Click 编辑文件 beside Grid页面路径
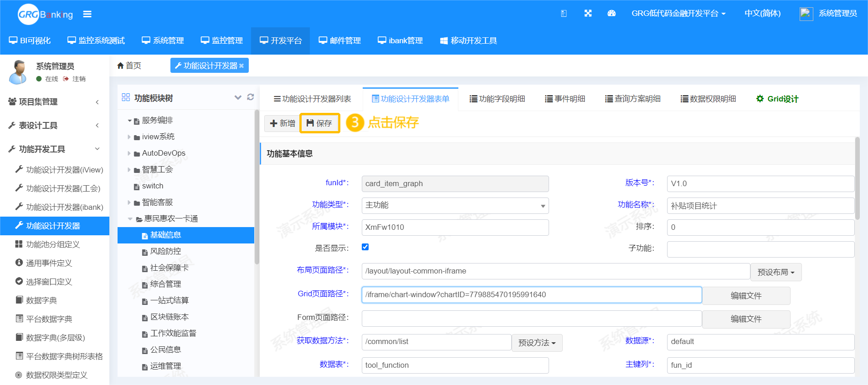The image size is (868, 385). pos(746,296)
